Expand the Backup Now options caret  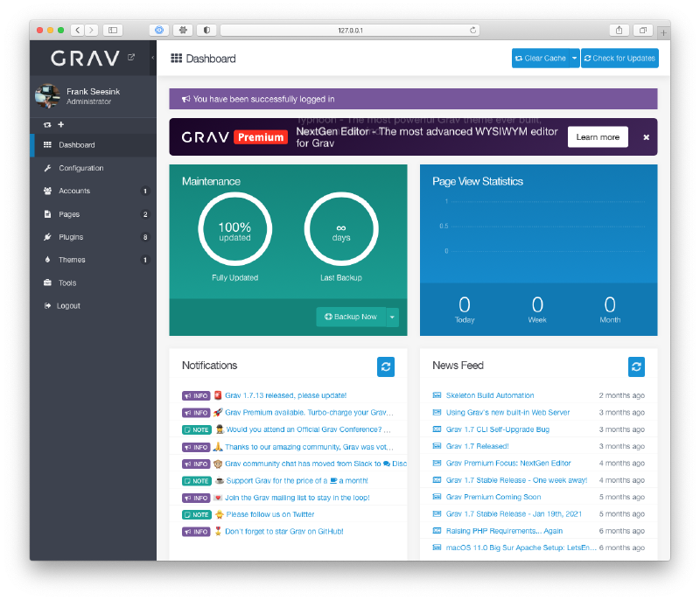click(392, 317)
